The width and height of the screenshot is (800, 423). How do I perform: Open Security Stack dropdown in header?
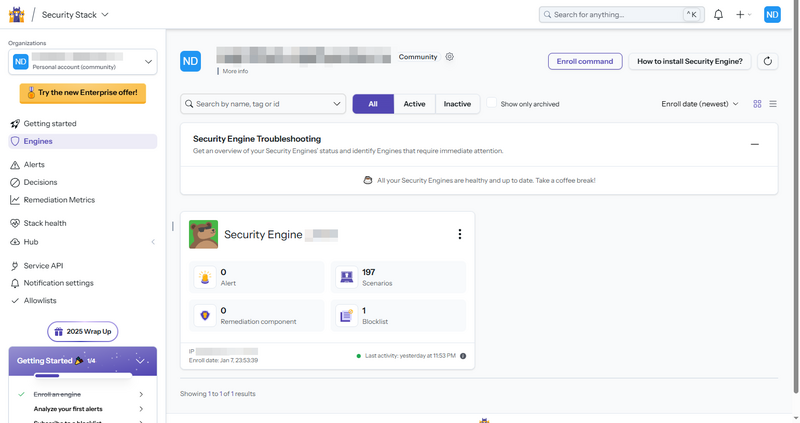click(75, 15)
